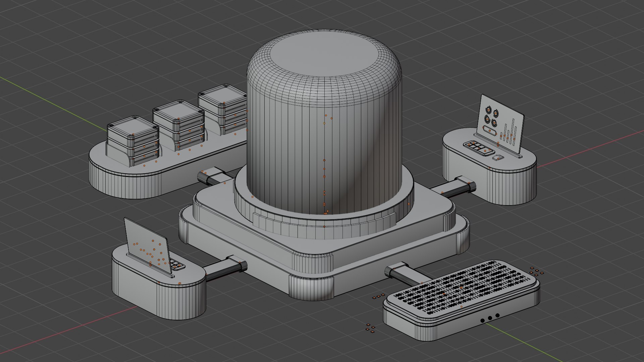This screenshot has width=644, height=362.
Task: Click the pill-shaped button below the dashboard dials
Action: click(489, 130)
